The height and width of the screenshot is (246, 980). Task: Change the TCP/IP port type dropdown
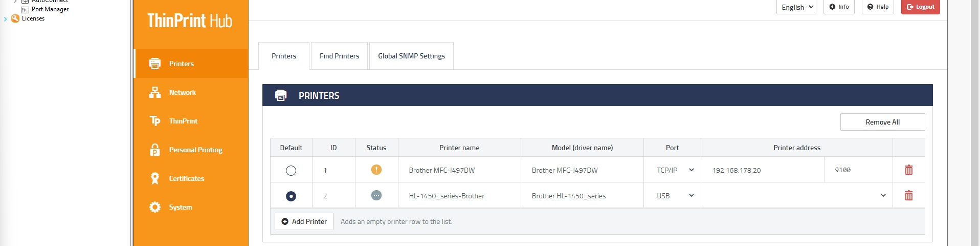pos(675,170)
